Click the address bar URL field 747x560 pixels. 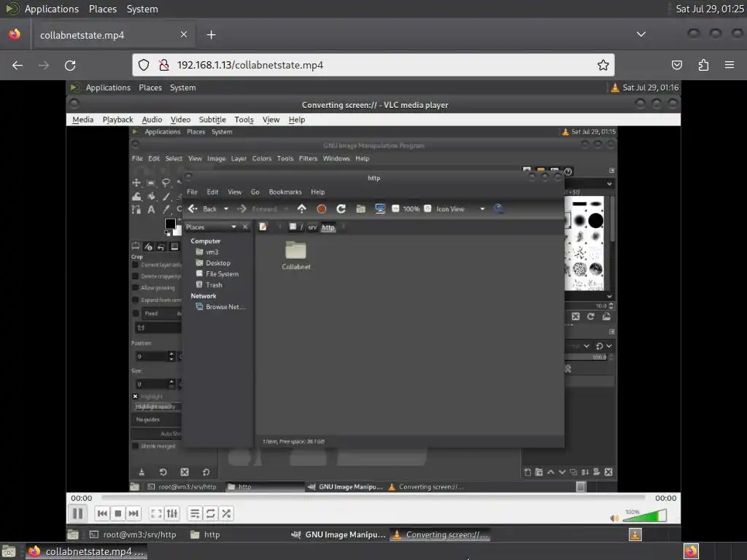pyautogui.click(x=373, y=65)
